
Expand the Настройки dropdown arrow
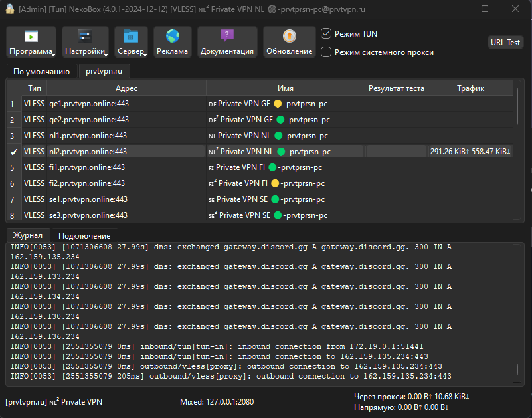tap(106, 55)
